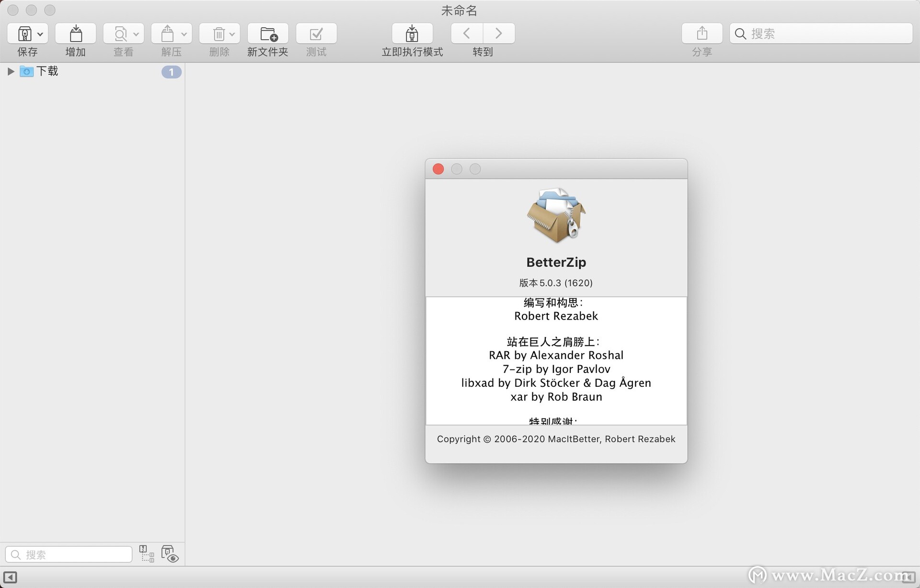Image resolution: width=920 pixels, height=588 pixels.
Task: Go back with the left arrow
Action: (467, 33)
